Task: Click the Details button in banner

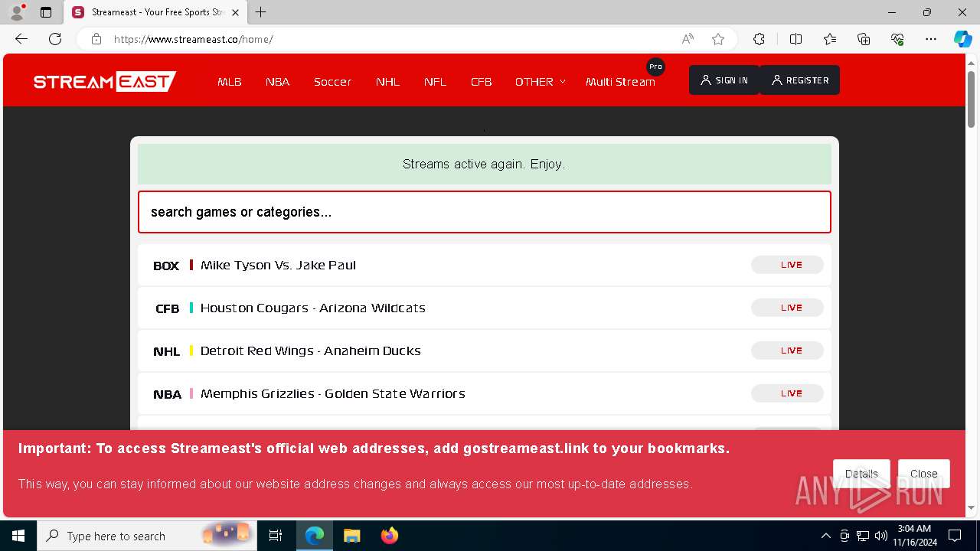Action: (861, 474)
